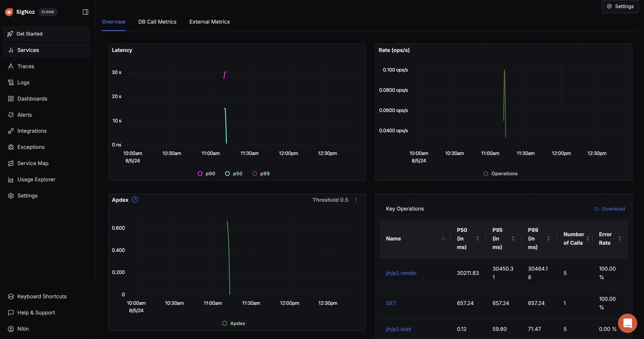Image resolution: width=644 pixels, height=339 pixels.
Task: Toggle the Apdex series legend
Action: [x=234, y=323]
